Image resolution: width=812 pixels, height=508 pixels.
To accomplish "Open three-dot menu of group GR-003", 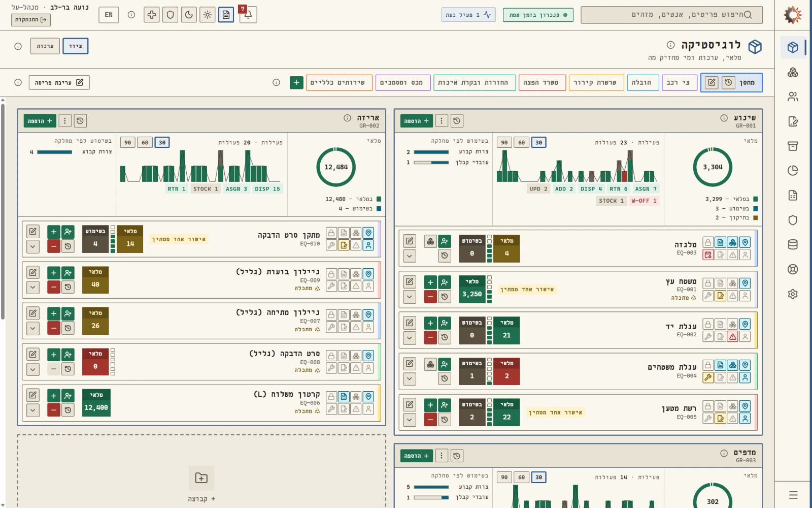I will pyautogui.click(x=442, y=456).
